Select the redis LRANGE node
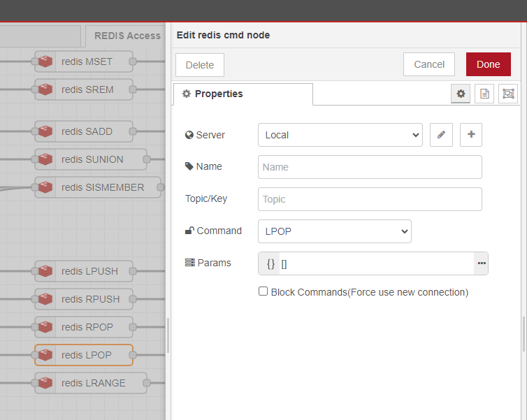 [x=91, y=383]
